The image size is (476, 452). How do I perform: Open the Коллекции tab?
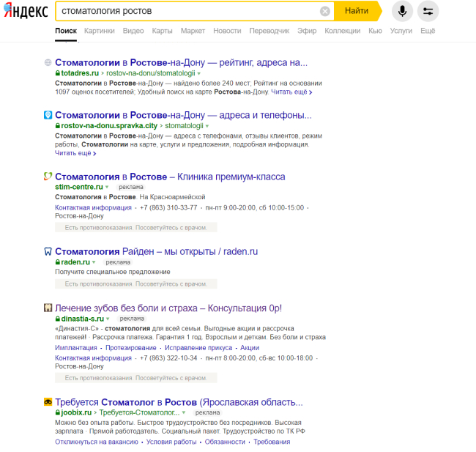343,31
